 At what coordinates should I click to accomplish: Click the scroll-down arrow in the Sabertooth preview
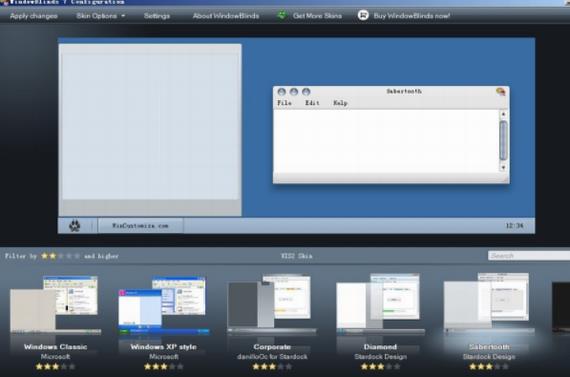[503, 168]
